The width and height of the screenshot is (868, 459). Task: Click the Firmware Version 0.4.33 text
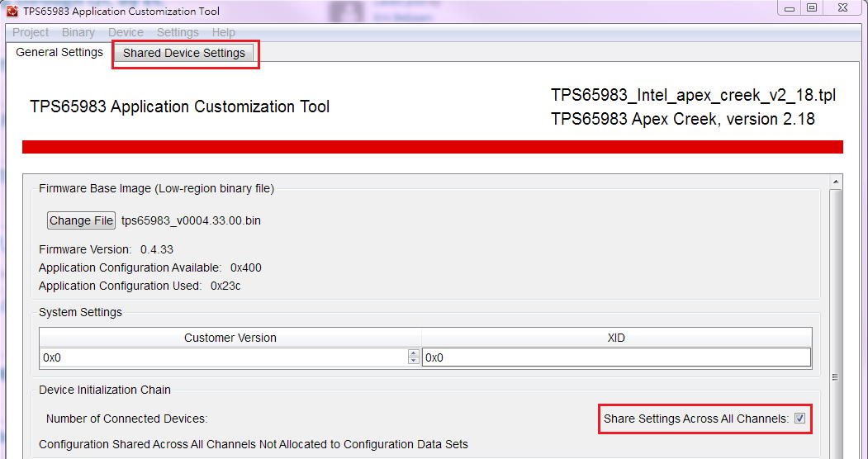pyautogui.click(x=107, y=249)
